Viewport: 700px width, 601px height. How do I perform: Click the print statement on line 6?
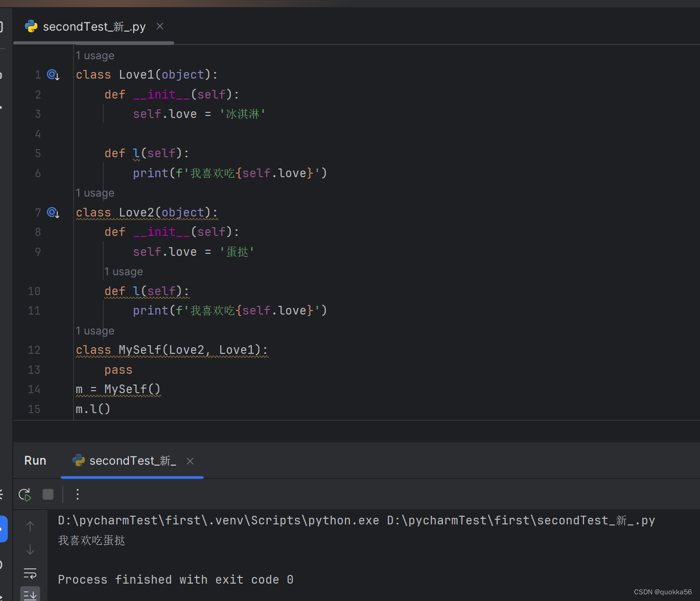230,174
